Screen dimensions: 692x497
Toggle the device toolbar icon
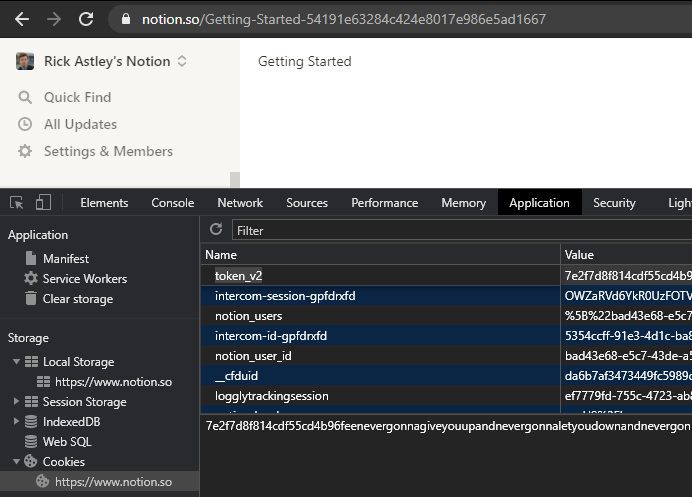pyautogui.click(x=43, y=203)
